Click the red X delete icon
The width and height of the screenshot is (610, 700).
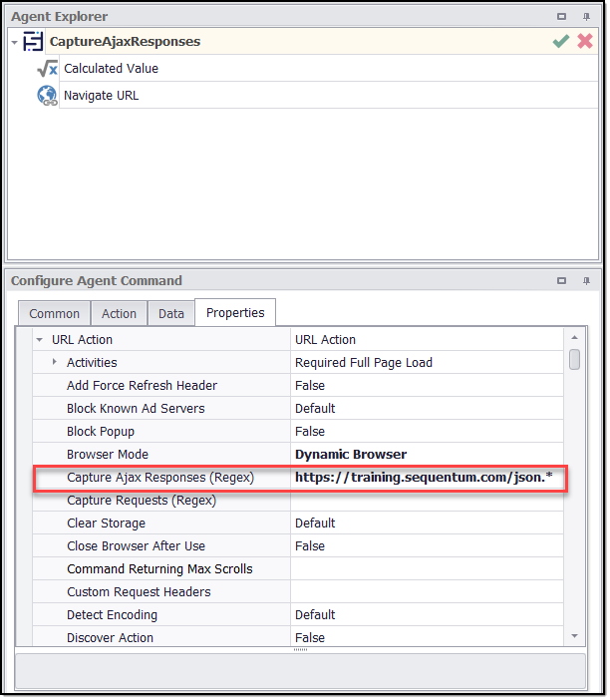(585, 42)
